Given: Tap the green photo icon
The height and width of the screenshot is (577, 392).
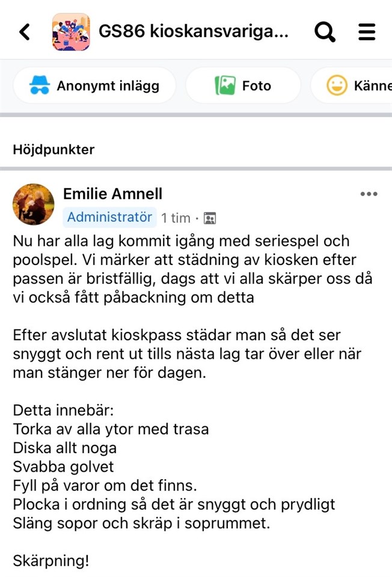Looking at the screenshot, I should (225, 86).
